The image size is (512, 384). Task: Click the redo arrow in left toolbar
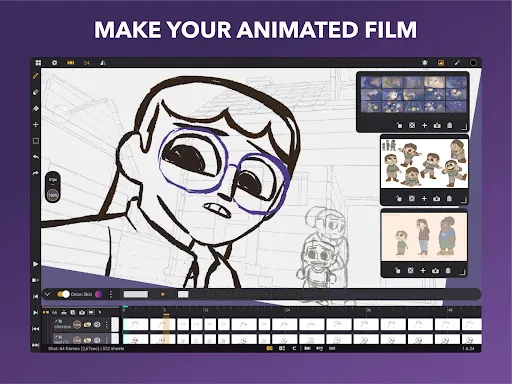pyautogui.click(x=36, y=173)
